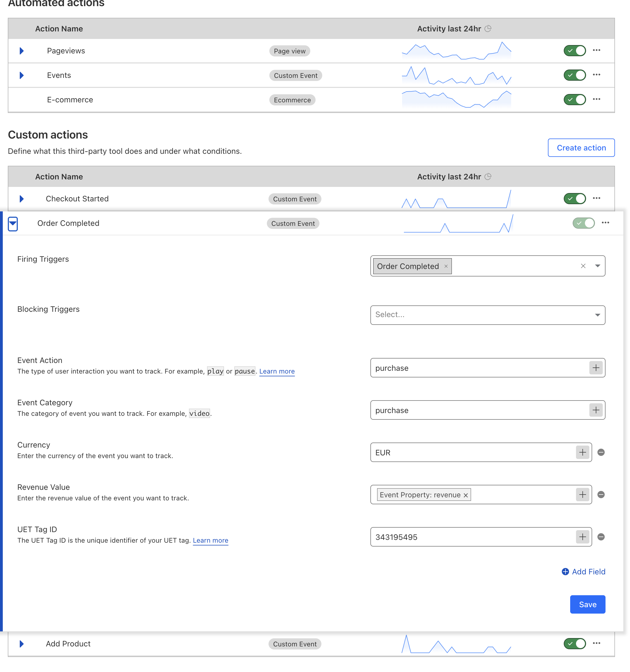Remove the Order Completed trigger chip
Image resolution: width=630 pixels, height=672 pixels.
[446, 266]
